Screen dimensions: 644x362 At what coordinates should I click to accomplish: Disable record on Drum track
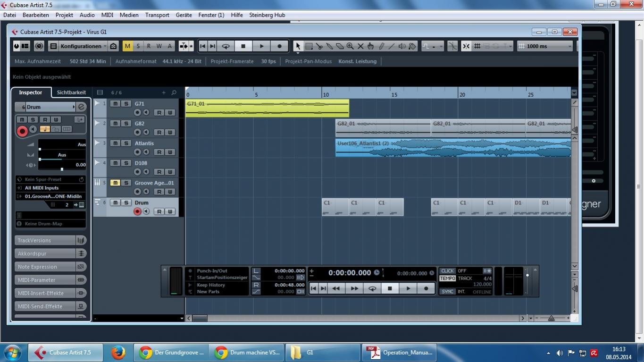click(x=137, y=211)
